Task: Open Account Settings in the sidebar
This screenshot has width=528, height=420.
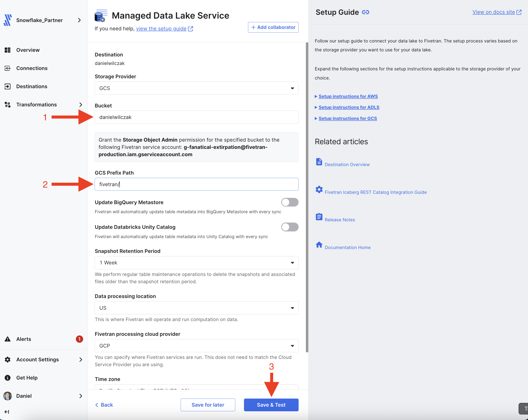Action: tap(37, 360)
